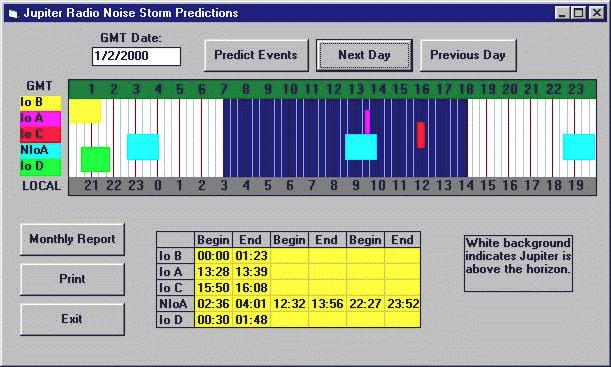Image resolution: width=611 pixels, height=367 pixels.
Task: Click the Print button
Action: [x=72, y=279]
